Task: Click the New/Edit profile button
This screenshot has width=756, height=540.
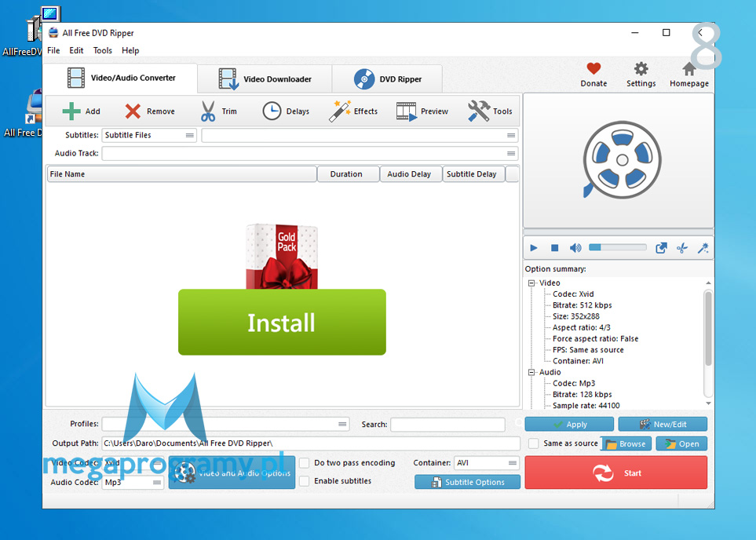Action: pos(663,425)
